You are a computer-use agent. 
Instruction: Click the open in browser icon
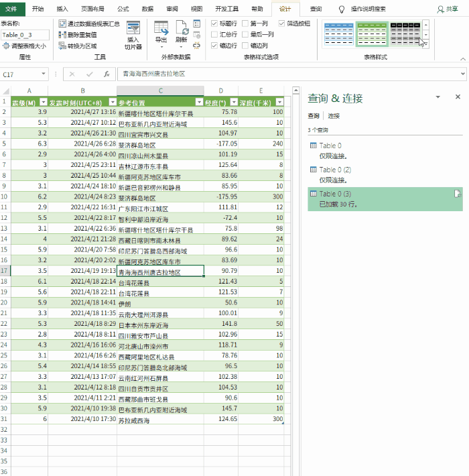[x=196, y=35]
